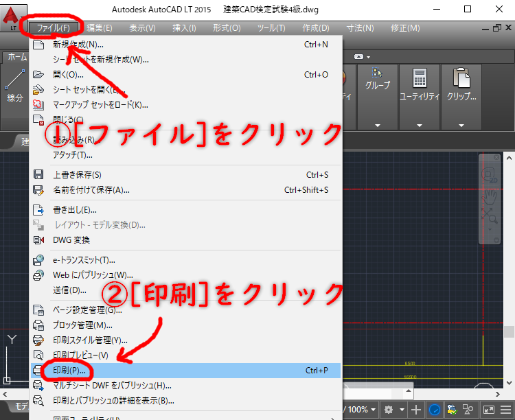
Task: Open the 修正(M) menu
Action: 405,28
